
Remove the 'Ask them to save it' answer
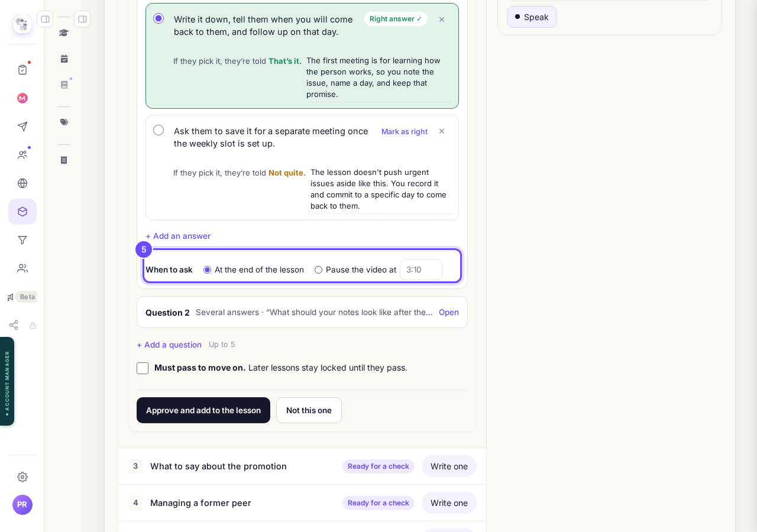click(x=442, y=131)
